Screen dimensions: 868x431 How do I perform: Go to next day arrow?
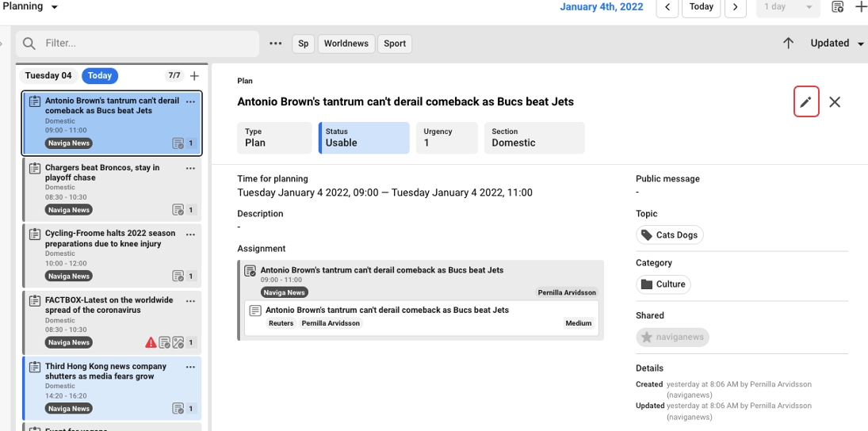tap(736, 7)
